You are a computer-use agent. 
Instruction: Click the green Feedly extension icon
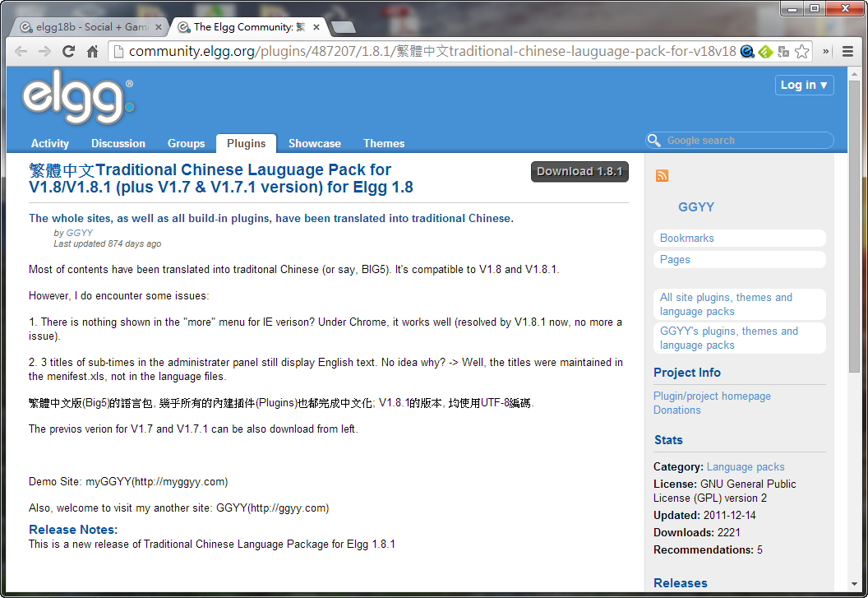[x=765, y=52]
